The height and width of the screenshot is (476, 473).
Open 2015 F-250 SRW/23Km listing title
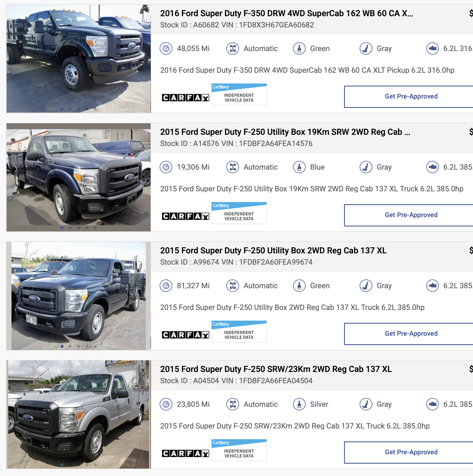pos(276,369)
